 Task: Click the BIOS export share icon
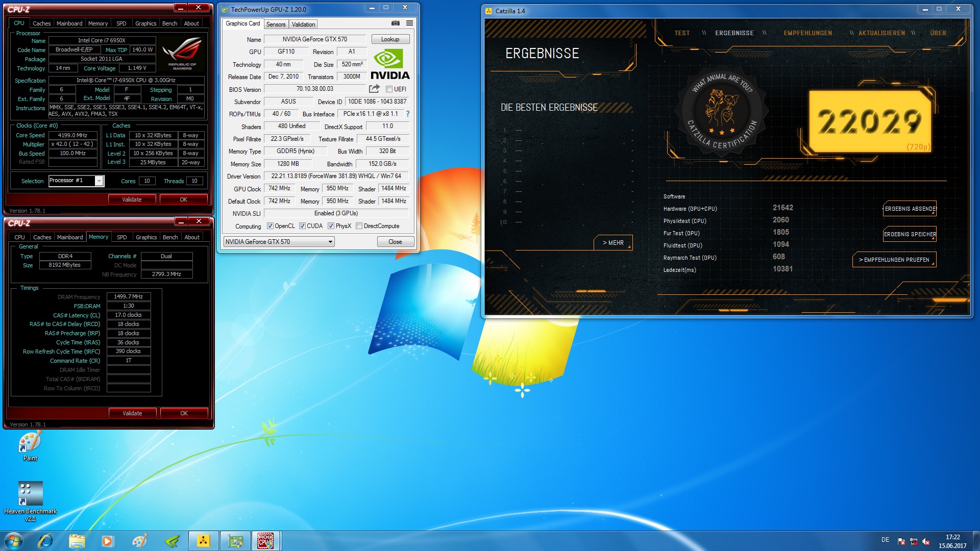[374, 89]
